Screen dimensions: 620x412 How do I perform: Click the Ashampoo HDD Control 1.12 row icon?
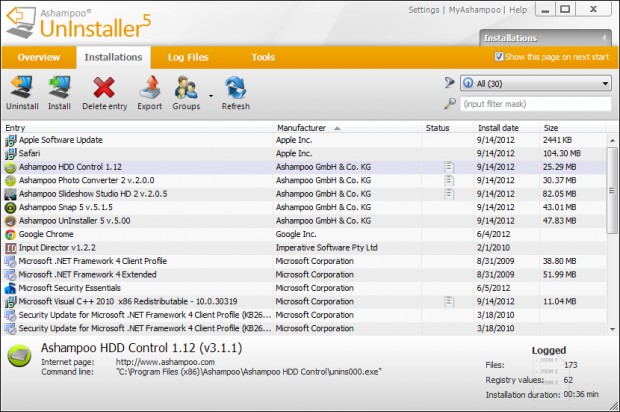click(10, 167)
